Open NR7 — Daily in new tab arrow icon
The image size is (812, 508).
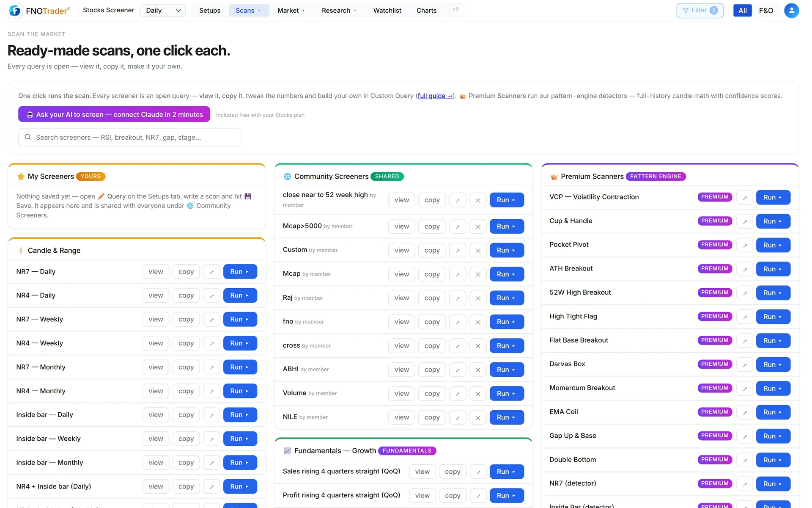(211, 272)
